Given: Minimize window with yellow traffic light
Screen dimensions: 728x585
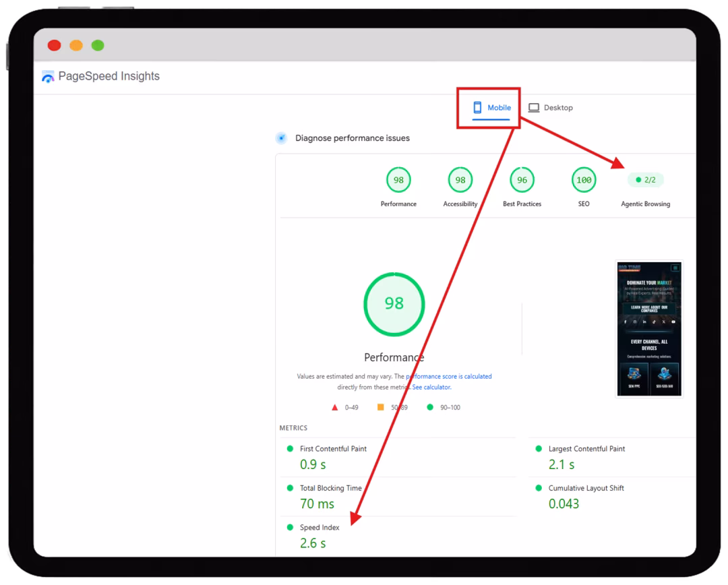Looking at the screenshot, I should click(x=76, y=46).
